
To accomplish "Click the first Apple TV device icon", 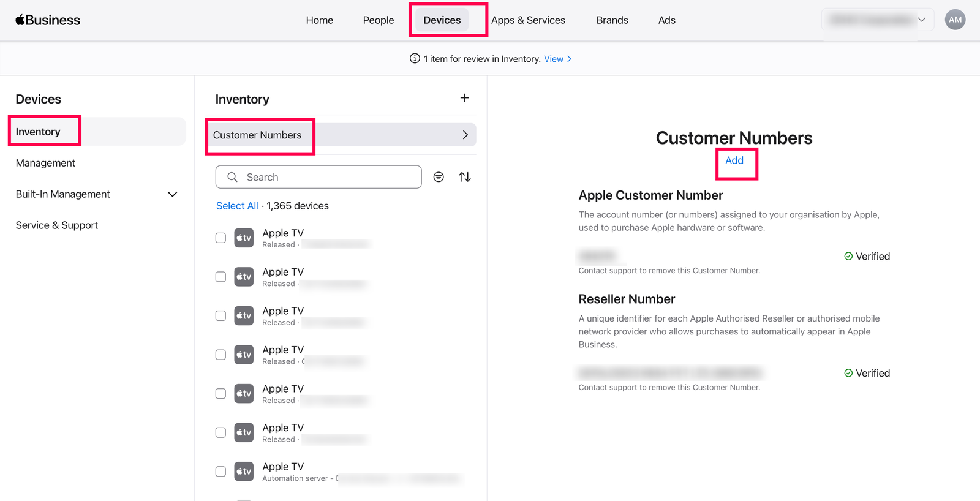I will tap(244, 238).
